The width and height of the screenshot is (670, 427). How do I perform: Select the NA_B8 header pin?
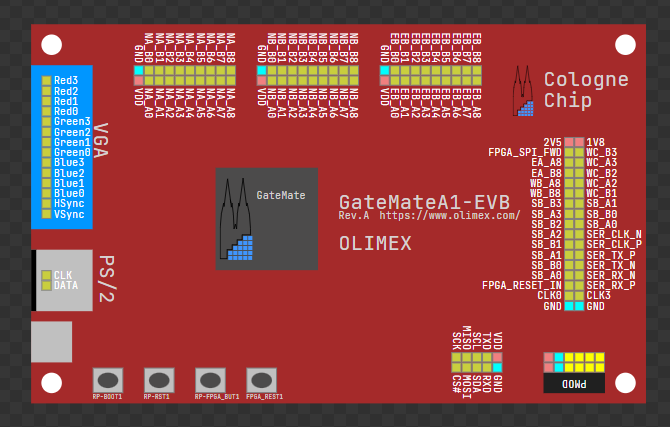click(231, 70)
